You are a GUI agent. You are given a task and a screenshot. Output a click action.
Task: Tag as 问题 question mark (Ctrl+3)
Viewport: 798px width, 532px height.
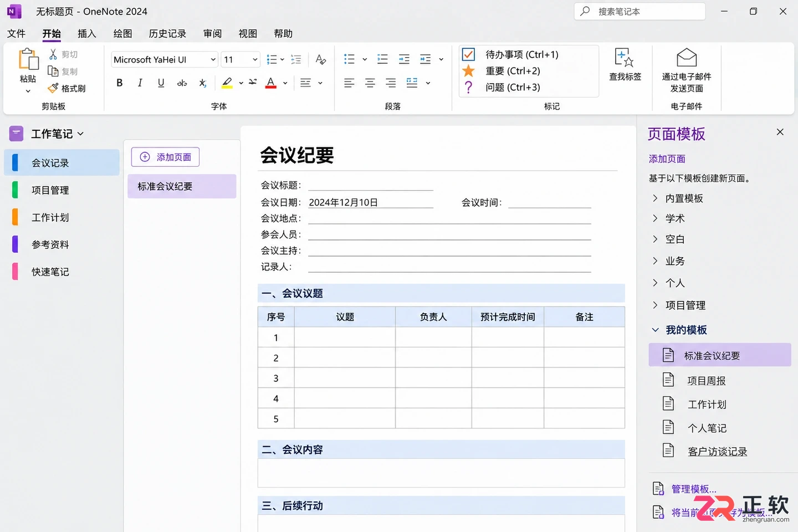pyautogui.click(x=468, y=88)
